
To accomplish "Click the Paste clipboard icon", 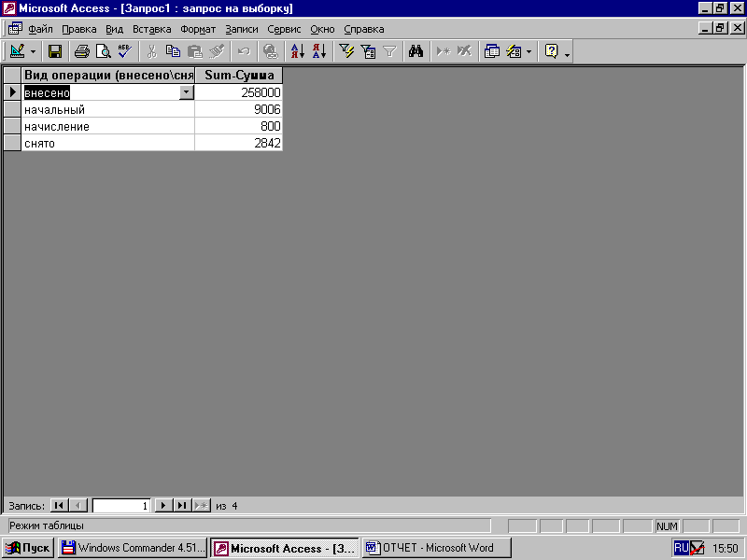I will 194,51.
